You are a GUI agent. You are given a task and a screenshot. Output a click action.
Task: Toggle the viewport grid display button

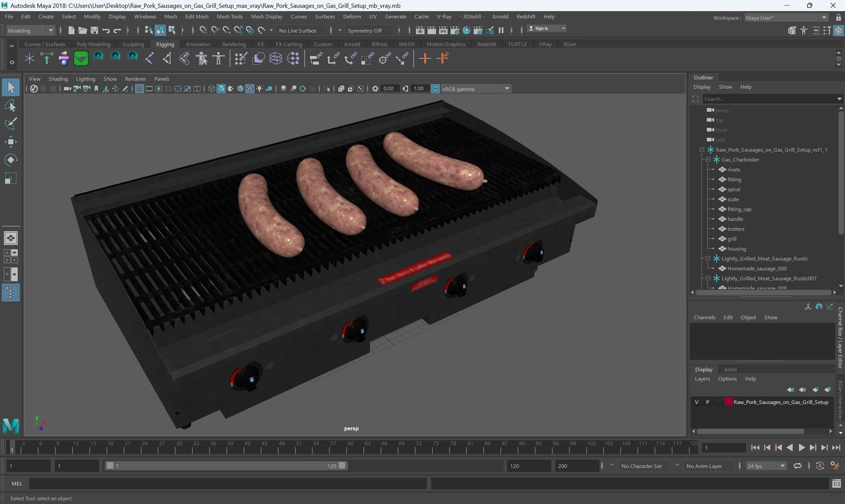[x=139, y=89]
